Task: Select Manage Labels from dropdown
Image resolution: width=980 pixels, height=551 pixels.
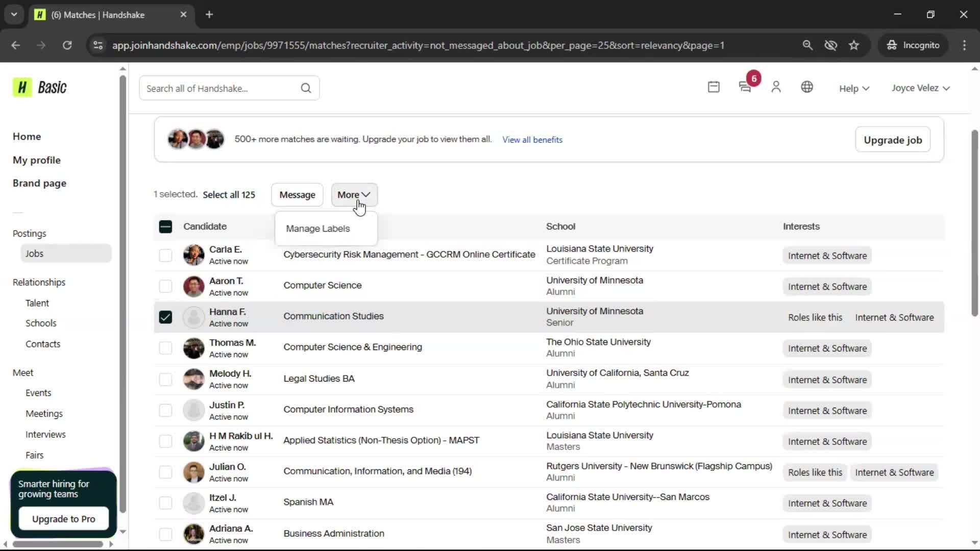Action: (x=318, y=229)
